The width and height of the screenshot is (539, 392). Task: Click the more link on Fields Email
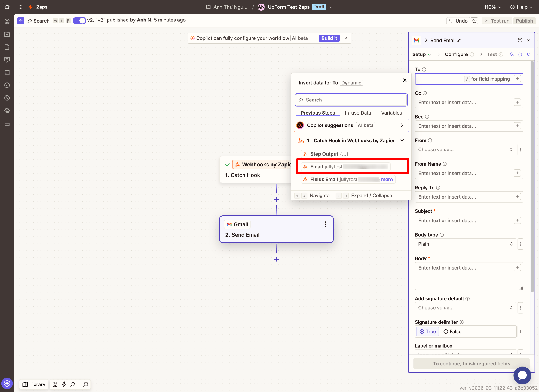click(x=387, y=180)
